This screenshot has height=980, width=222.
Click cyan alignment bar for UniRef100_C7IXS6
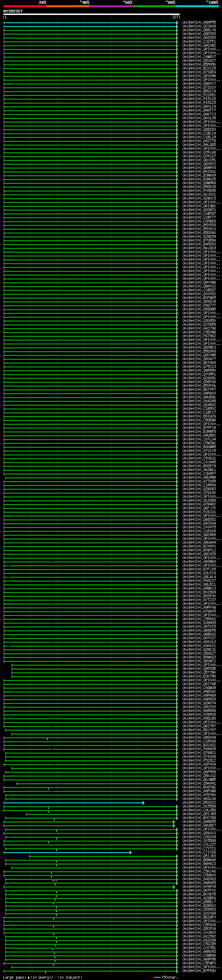click(68, 852)
